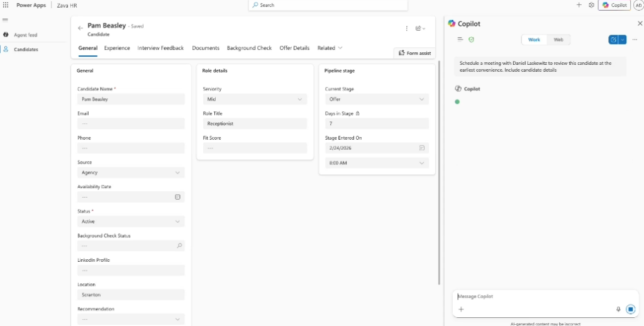The image size is (644, 326).
Task: Collapse the left navigation hamburger menu
Action: click(x=6, y=20)
